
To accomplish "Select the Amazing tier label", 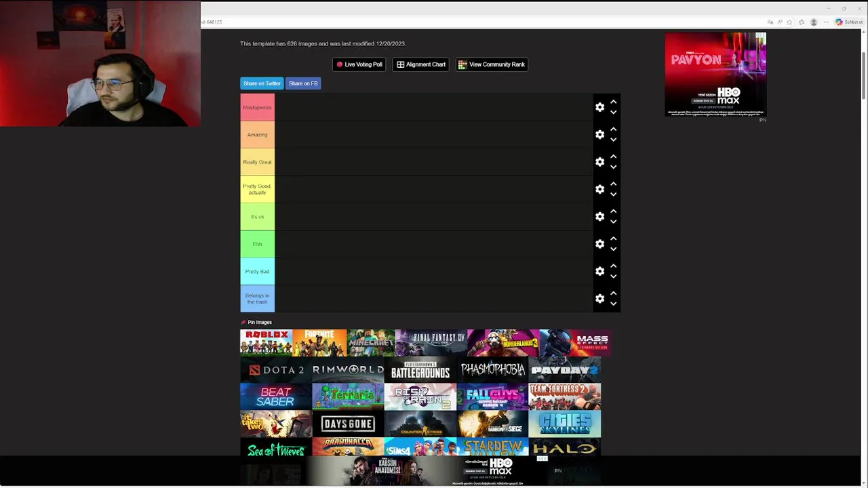I will [x=257, y=135].
